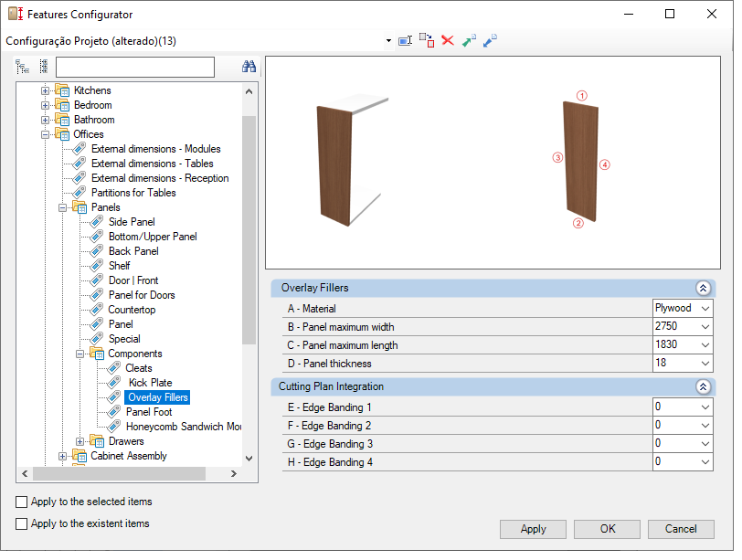
Task: Select Honeycomb Sandwich tree item
Action: pyautogui.click(x=184, y=427)
